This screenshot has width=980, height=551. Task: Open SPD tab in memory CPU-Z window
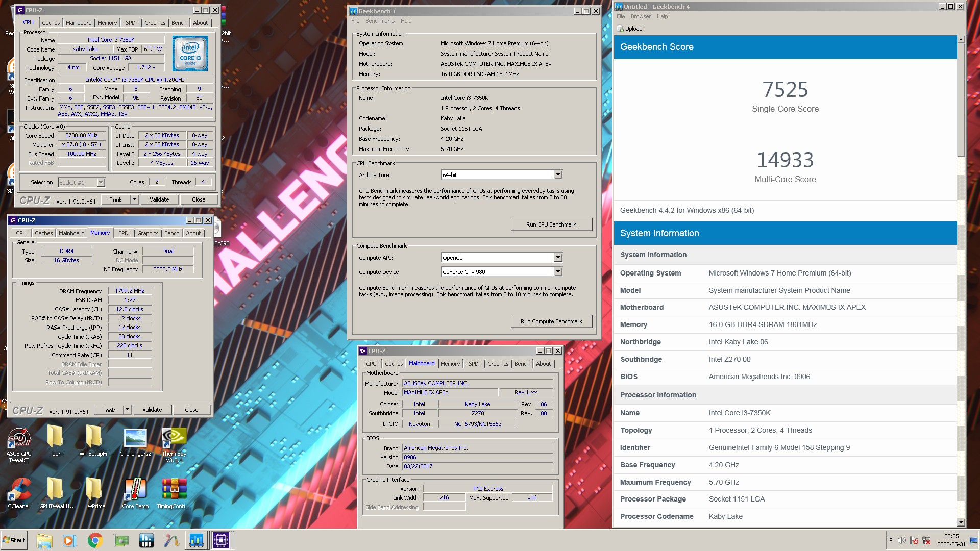click(124, 233)
